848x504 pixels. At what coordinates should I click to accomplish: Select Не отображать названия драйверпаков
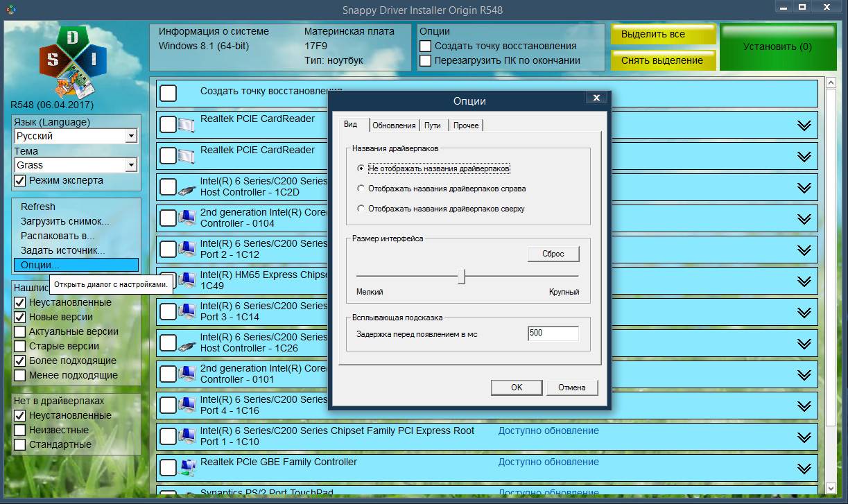(x=361, y=168)
